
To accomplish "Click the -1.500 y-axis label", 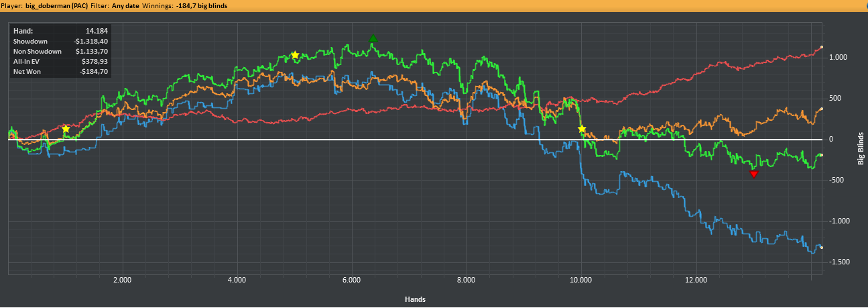I will pyautogui.click(x=839, y=262).
